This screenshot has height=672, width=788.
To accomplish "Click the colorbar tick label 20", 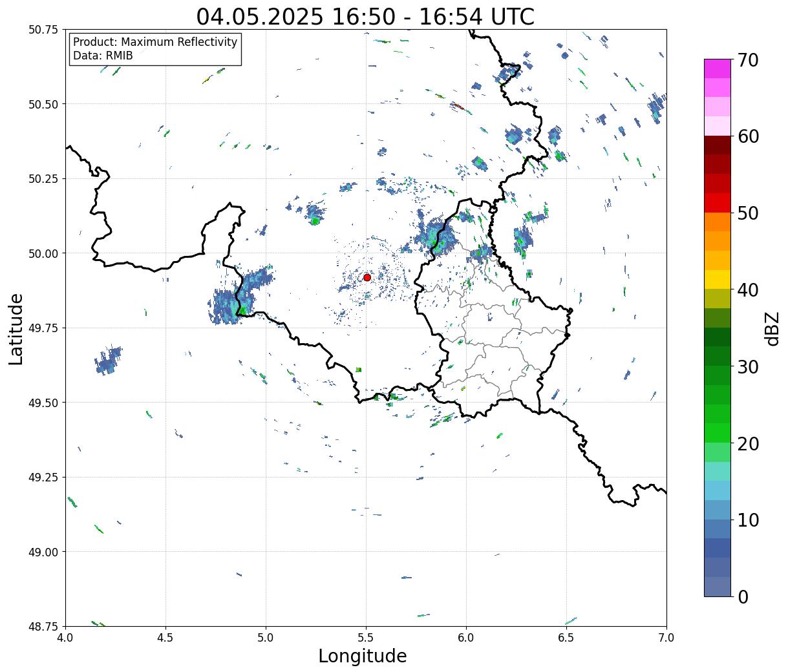I will tap(747, 444).
